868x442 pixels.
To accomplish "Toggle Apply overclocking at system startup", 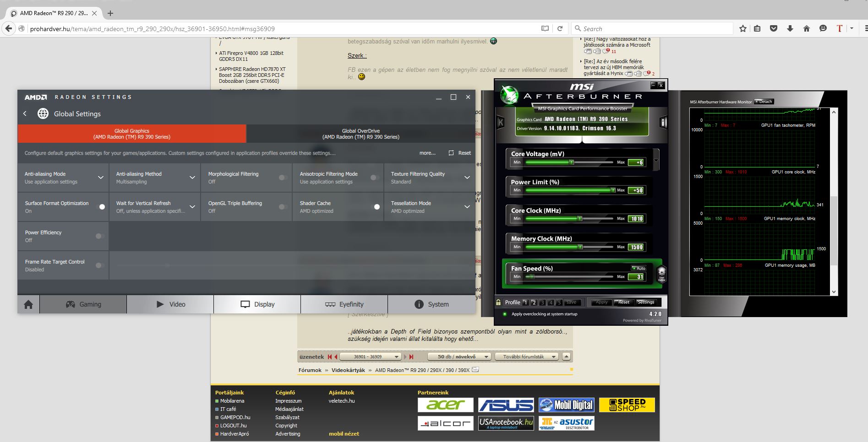I will 505,314.
